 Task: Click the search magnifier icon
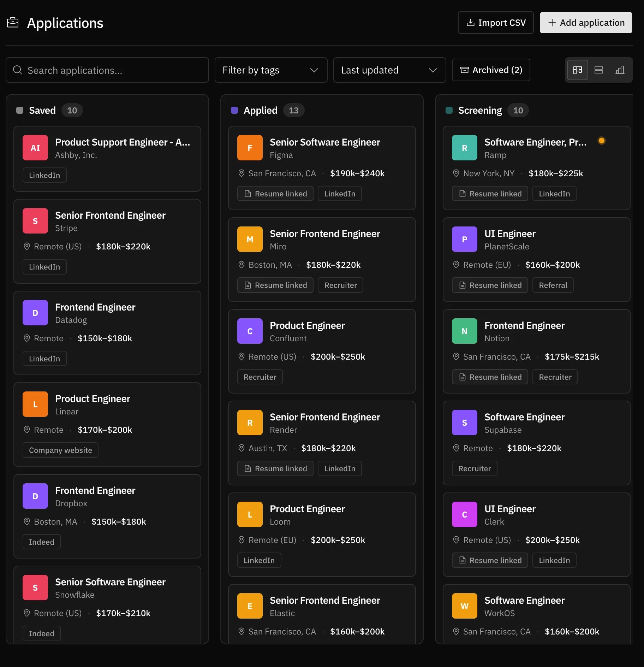pyautogui.click(x=18, y=70)
